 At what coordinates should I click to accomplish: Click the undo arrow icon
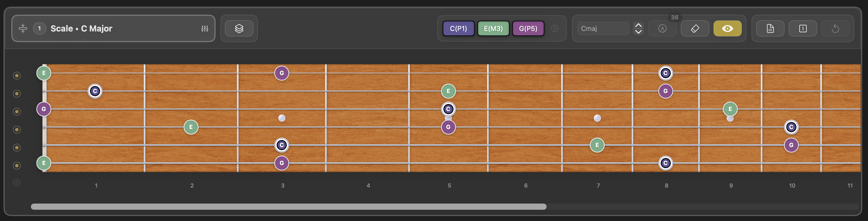click(835, 29)
